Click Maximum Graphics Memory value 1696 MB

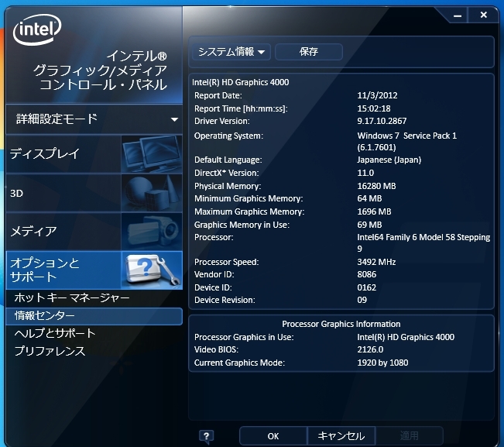[375, 211]
